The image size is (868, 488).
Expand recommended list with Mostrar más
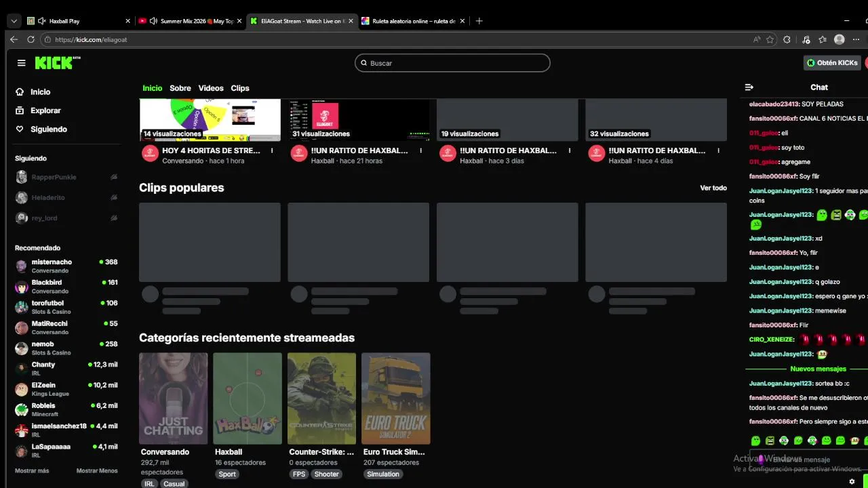(32, 470)
